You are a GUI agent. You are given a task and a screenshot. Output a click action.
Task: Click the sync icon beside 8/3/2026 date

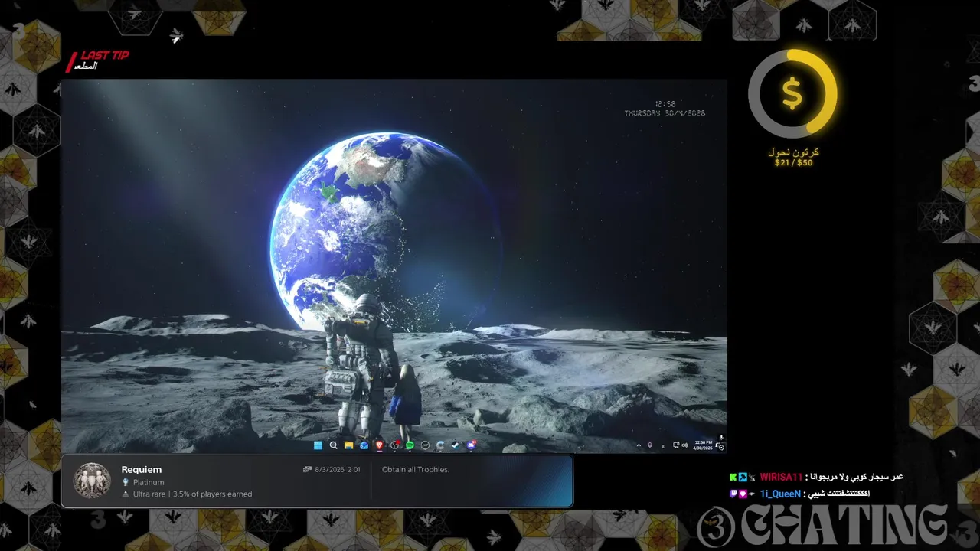pos(307,470)
